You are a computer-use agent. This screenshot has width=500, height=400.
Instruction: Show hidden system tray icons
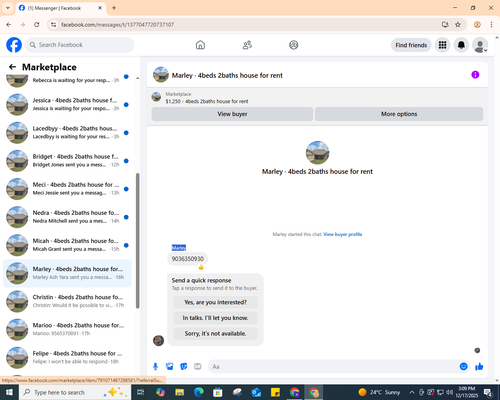pyautogui.click(x=412, y=392)
